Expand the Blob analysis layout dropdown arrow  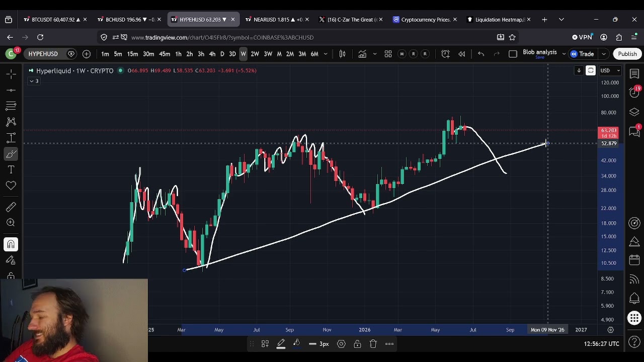[x=563, y=54]
